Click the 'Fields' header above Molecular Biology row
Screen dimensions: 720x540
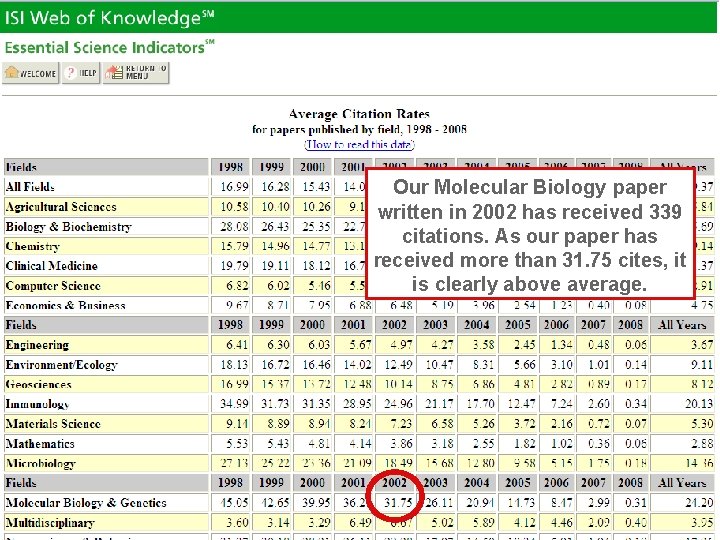point(106,483)
